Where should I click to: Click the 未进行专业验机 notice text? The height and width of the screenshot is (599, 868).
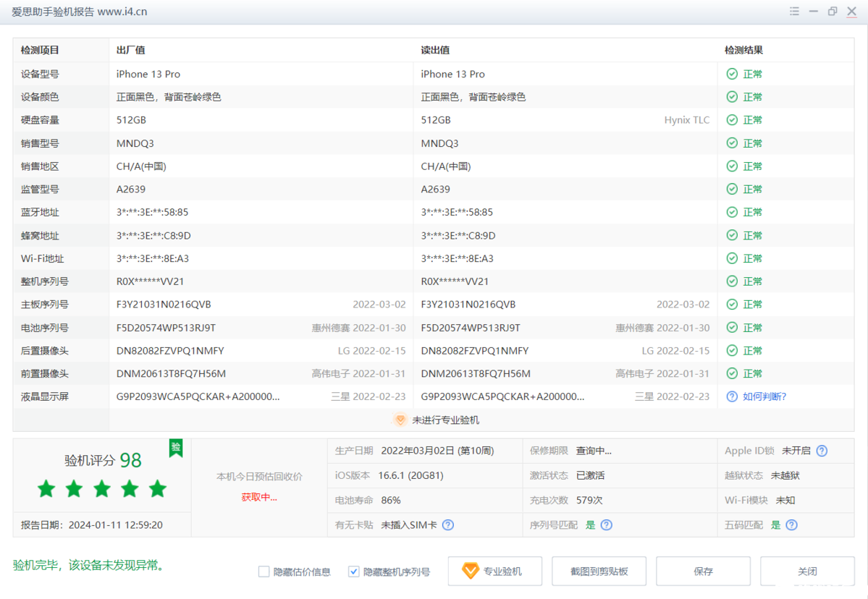(x=446, y=420)
